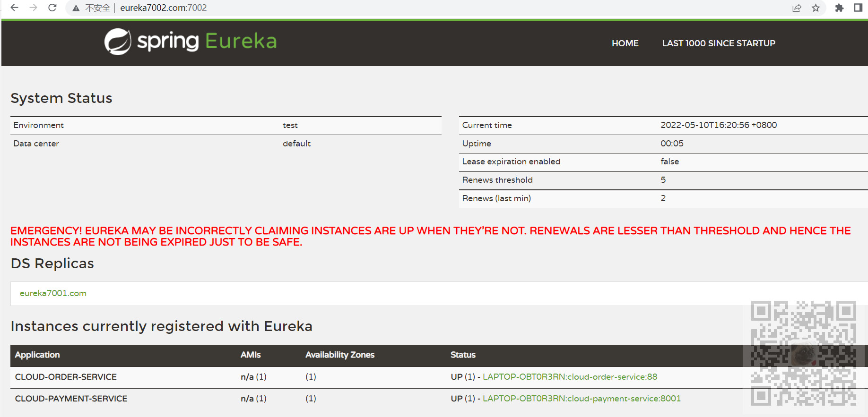868x417 pixels.
Task: Bookmark this page with star icon
Action: pos(816,8)
